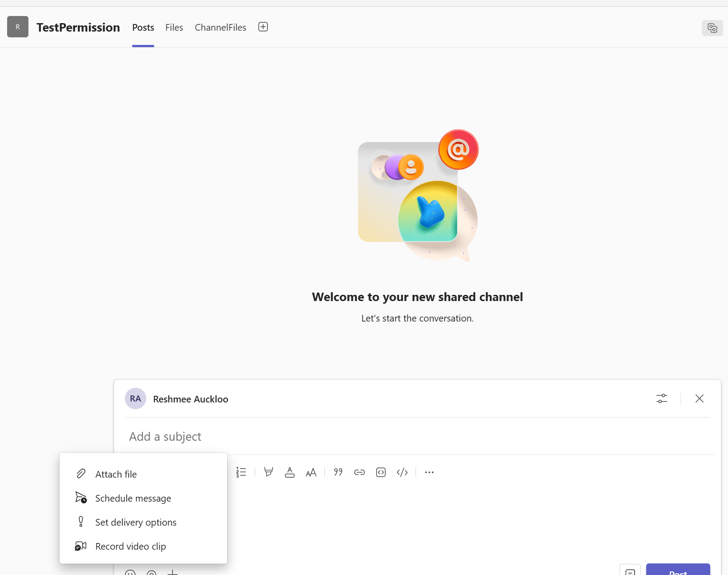Screen dimensions: 728x575
Task: Open the add-a-tab plus menu
Action: coord(263,27)
